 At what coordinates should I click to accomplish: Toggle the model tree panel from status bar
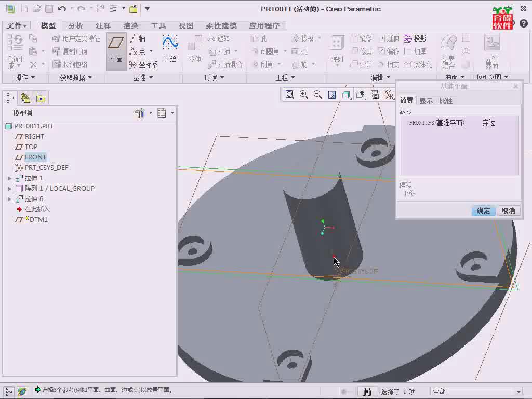pyautogui.click(x=9, y=391)
